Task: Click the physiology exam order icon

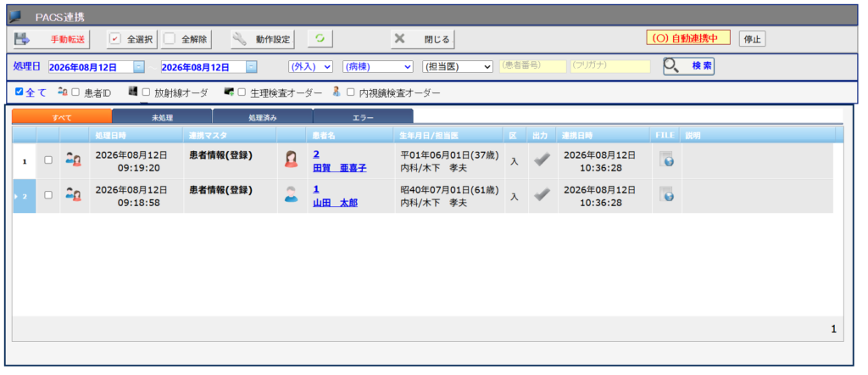Action: 229,92
